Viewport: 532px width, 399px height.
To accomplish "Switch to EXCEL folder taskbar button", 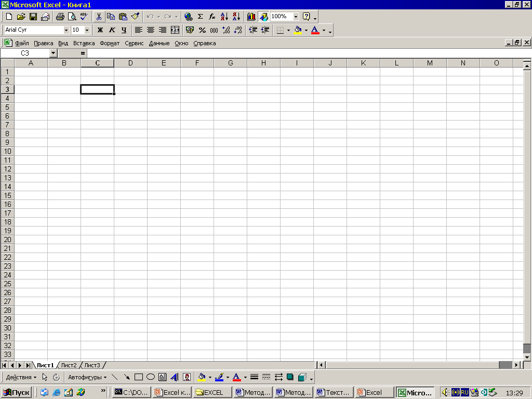I will 212,393.
